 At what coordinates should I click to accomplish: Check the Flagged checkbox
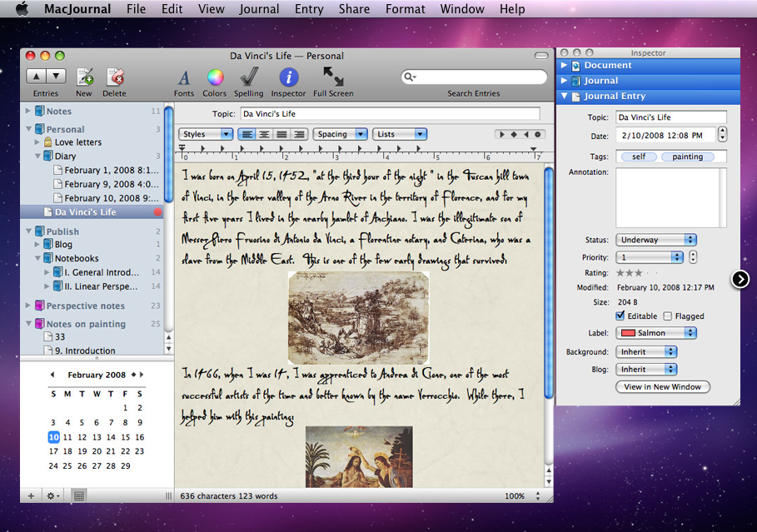668,316
